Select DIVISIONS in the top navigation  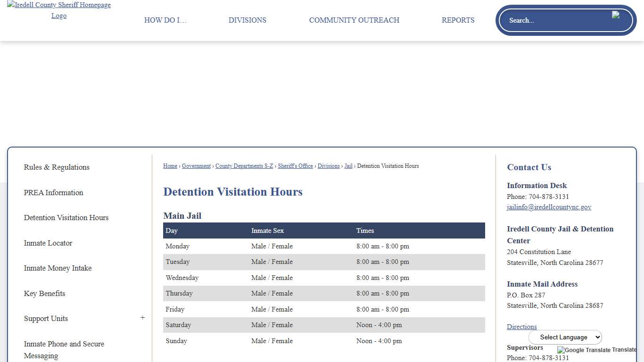247,20
